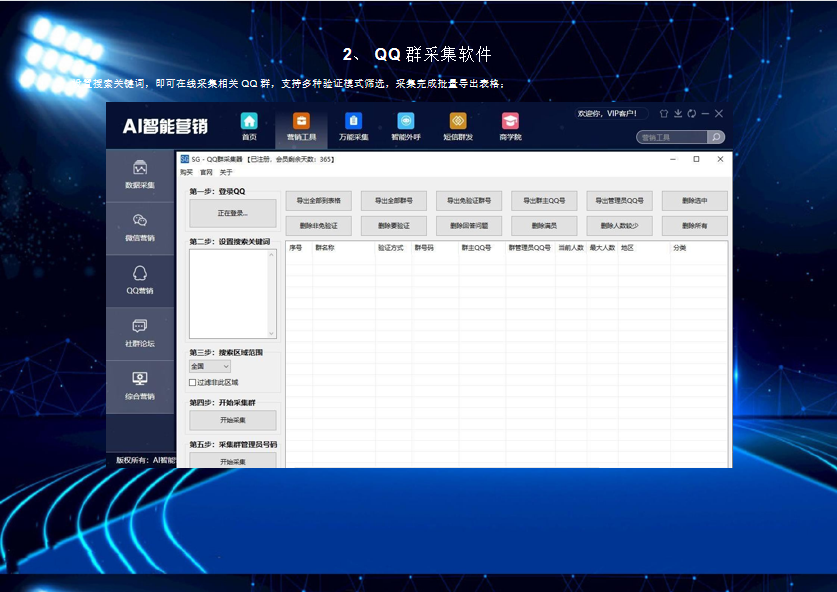This screenshot has height=592, width=837.
Task: Maximize the QQ群采集器 window
Action: coord(696,159)
